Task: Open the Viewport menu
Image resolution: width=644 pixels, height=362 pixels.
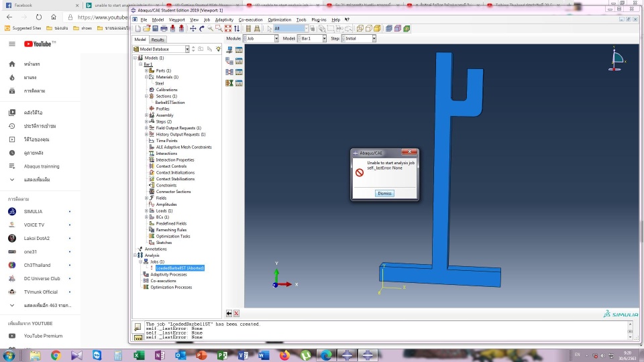Action: pyautogui.click(x=176, y=19)
